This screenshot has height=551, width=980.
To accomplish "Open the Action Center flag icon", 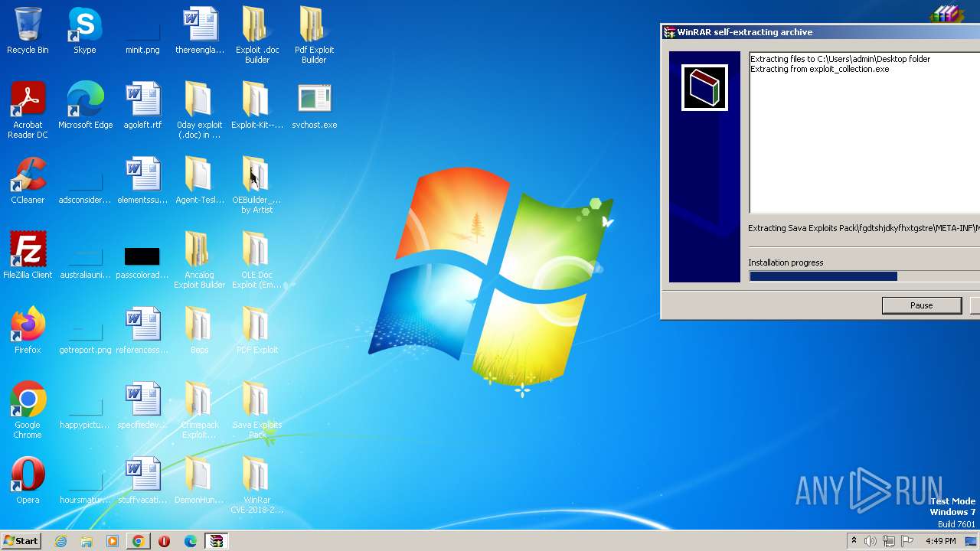I will pos(907,541).
